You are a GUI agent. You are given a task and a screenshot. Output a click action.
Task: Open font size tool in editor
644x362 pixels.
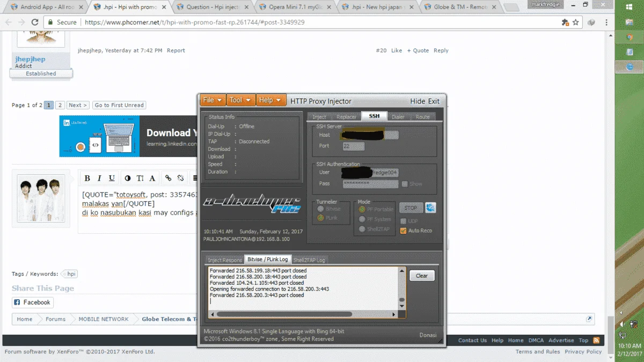(x=140, y=178)
